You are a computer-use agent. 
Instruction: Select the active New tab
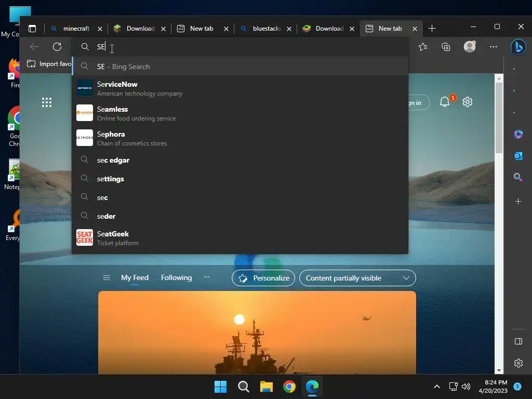391,29
